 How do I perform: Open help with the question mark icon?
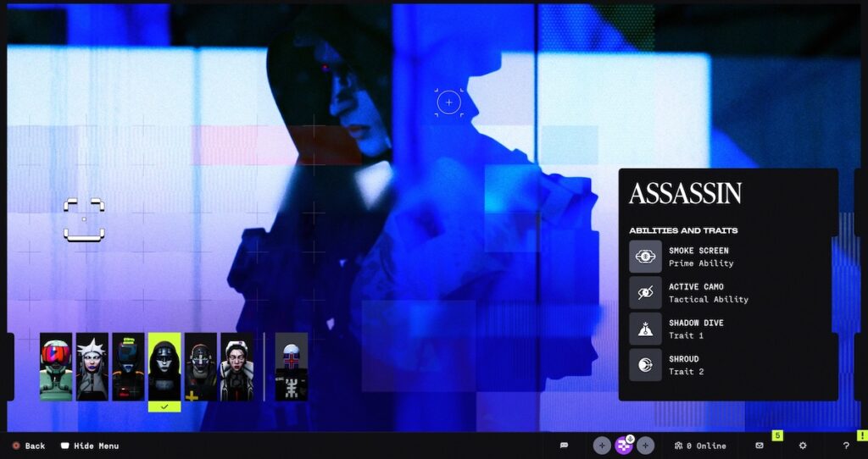pyautogui.click(x=846, y=445)
